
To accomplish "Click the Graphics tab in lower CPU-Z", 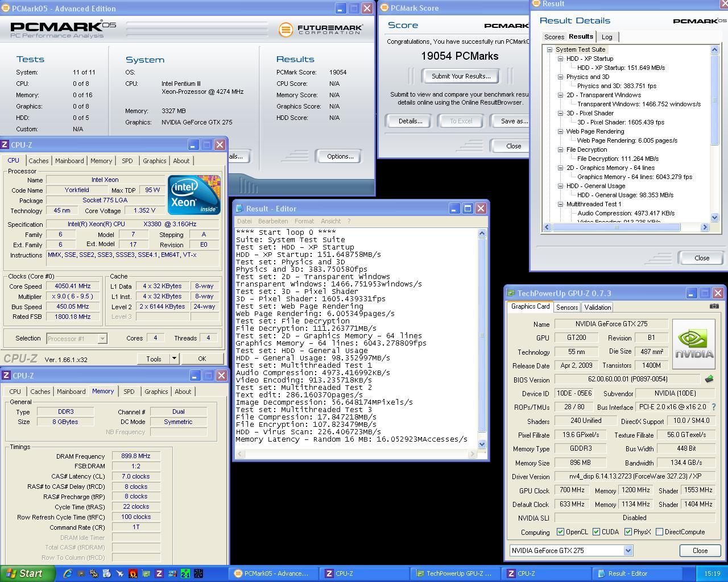I will point(156,392).
